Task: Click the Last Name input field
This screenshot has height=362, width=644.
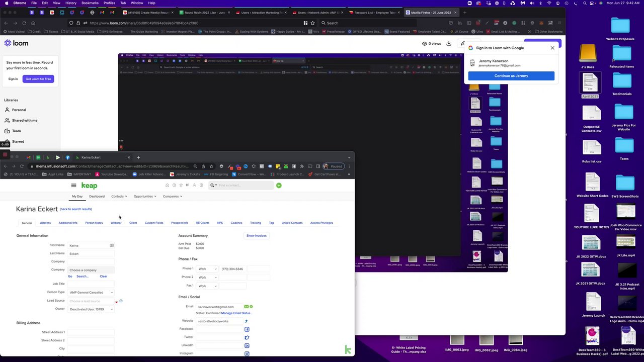Action: [x=91, y=254]
